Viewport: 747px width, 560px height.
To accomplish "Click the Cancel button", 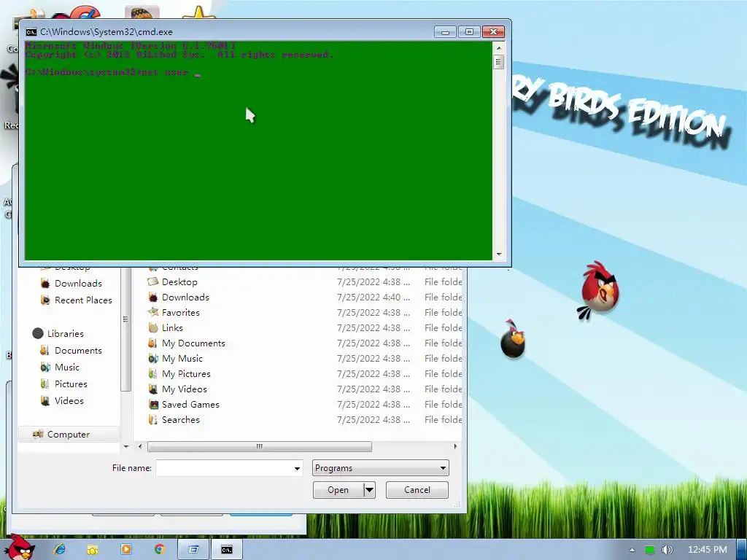I will tap(417, 490).
